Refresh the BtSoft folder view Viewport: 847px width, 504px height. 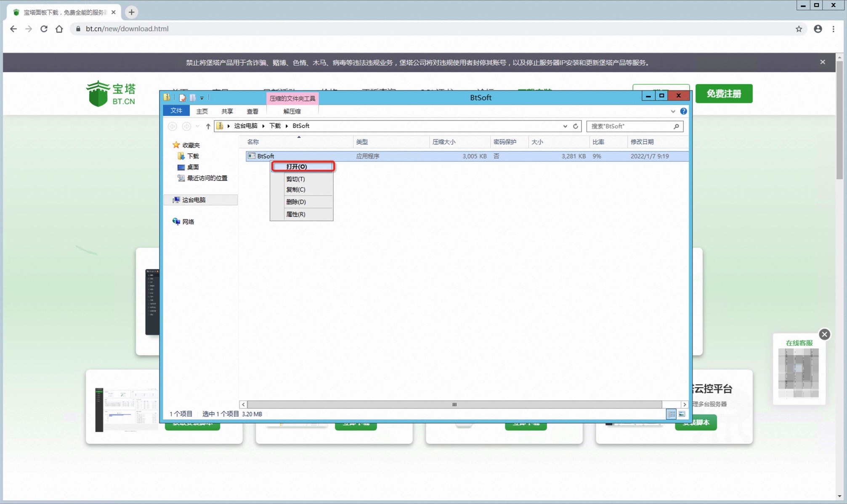pos(576,126)
